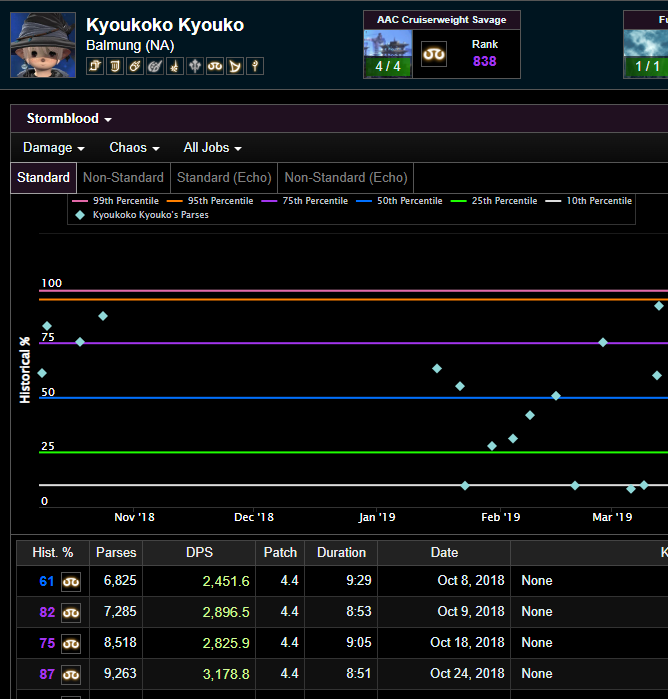
Task: Open the 2,896.5 DPS parse
Action: pos(226,612)
